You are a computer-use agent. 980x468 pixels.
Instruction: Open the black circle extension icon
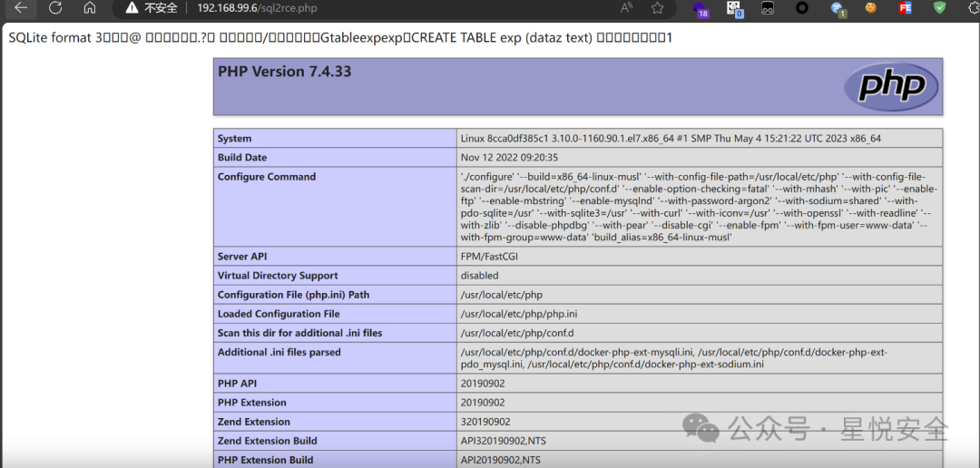coord(802,8)
